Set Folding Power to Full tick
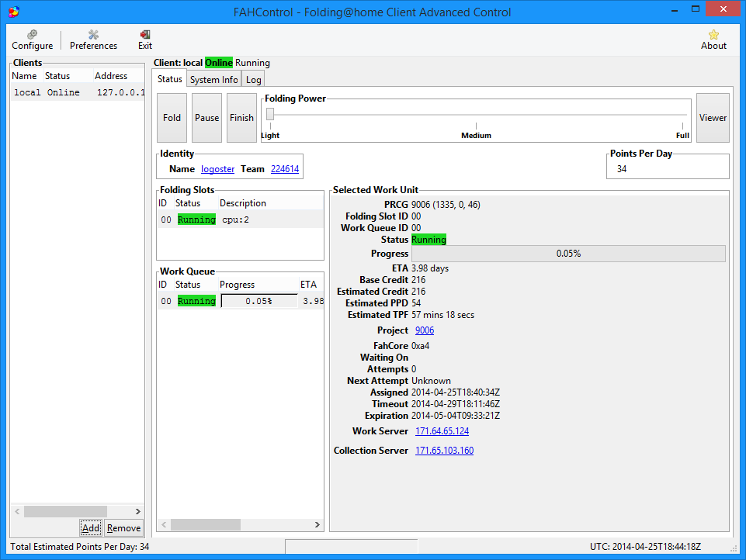Screen dimensions: 746x560 [682, 126]
